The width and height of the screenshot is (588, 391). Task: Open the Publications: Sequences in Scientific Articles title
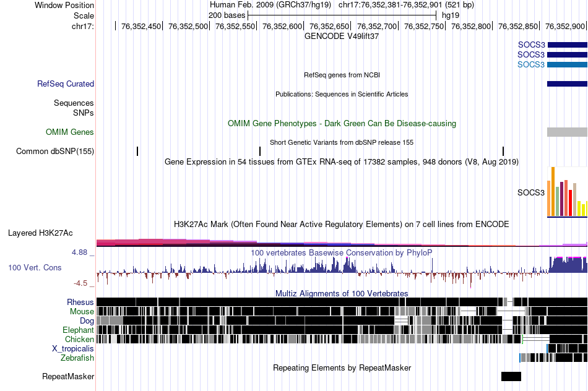pyautogui.click(x=342, y=94)
